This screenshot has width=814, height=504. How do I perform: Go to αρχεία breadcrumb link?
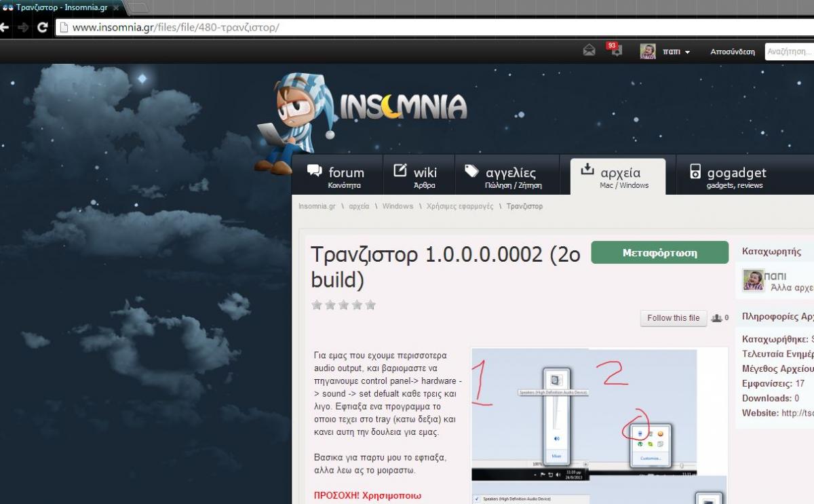[359, 206]
